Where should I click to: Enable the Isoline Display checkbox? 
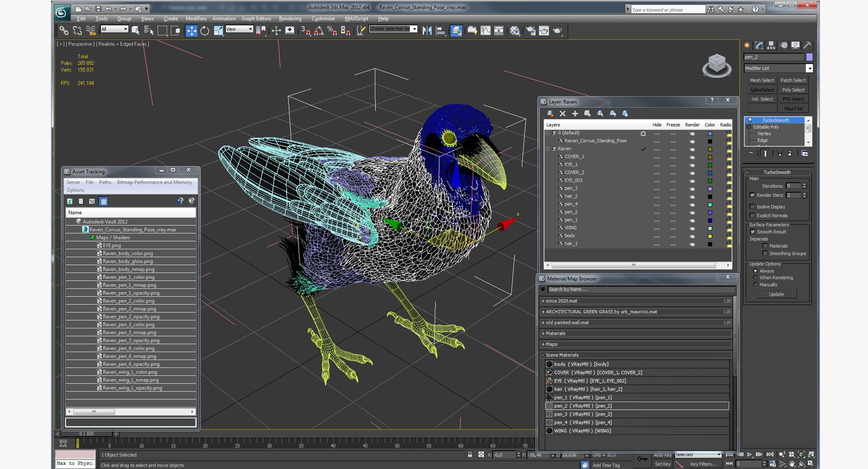pyautogui.click(x=752, y=206)
